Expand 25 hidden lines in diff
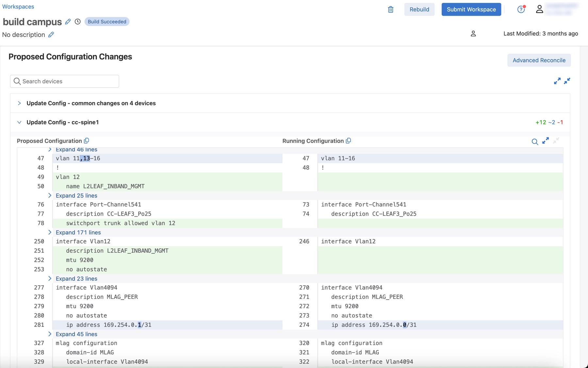Screen dimensions: 588x368 76,195
